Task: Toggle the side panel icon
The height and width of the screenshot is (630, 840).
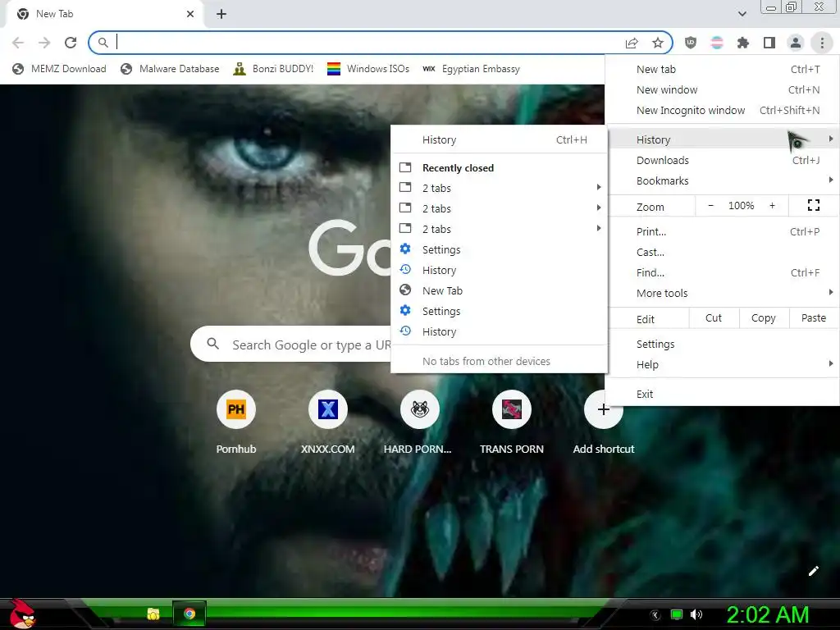Action: [769, 43]
